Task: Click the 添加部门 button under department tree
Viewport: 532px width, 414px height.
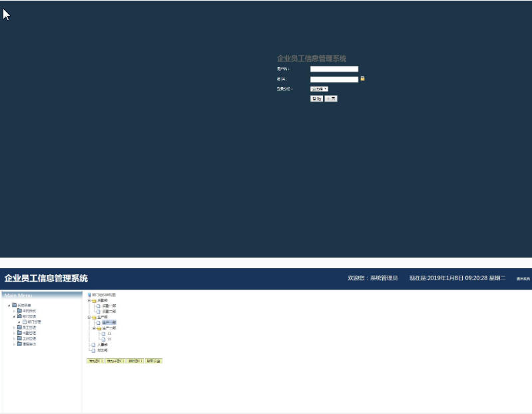Action: click(95, 361)
